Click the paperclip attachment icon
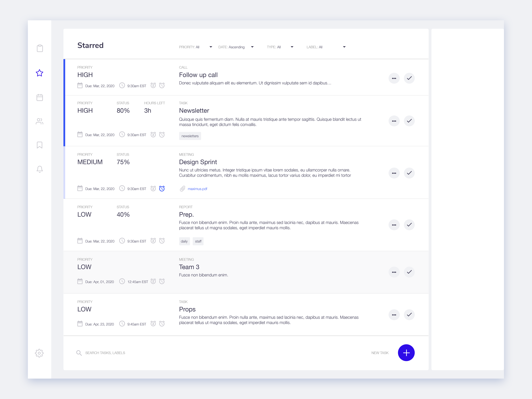 [183, 189]
